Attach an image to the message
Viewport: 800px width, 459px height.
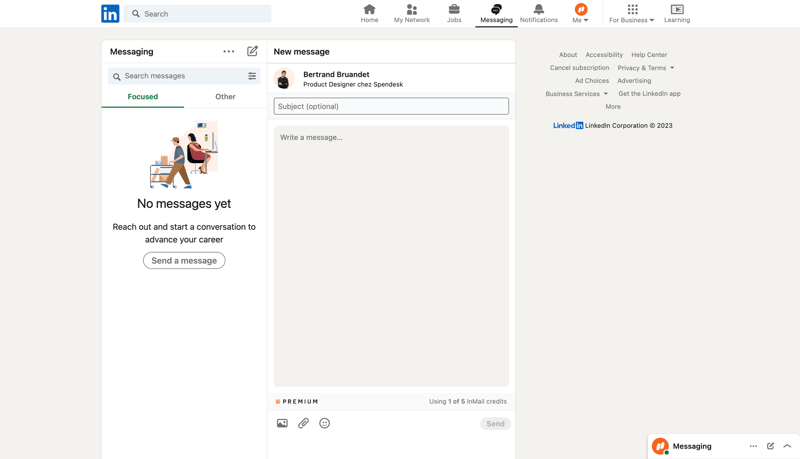click(282, 423)
